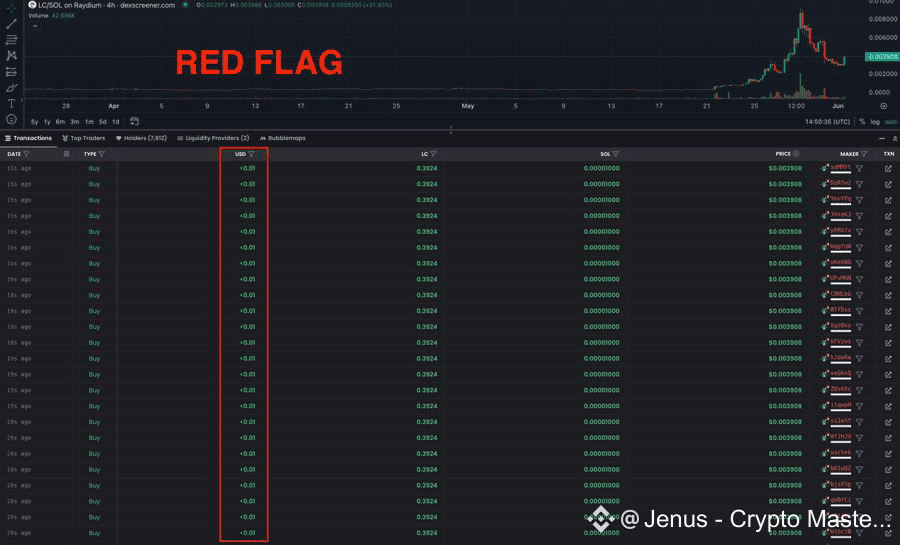Open transaction link for maker DzRfw2 row
900x545 pixels.
pos(888,184)
